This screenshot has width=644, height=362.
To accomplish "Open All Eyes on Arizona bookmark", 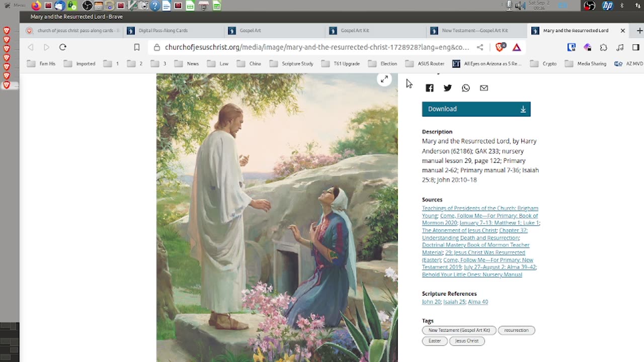I will point(487,64).
